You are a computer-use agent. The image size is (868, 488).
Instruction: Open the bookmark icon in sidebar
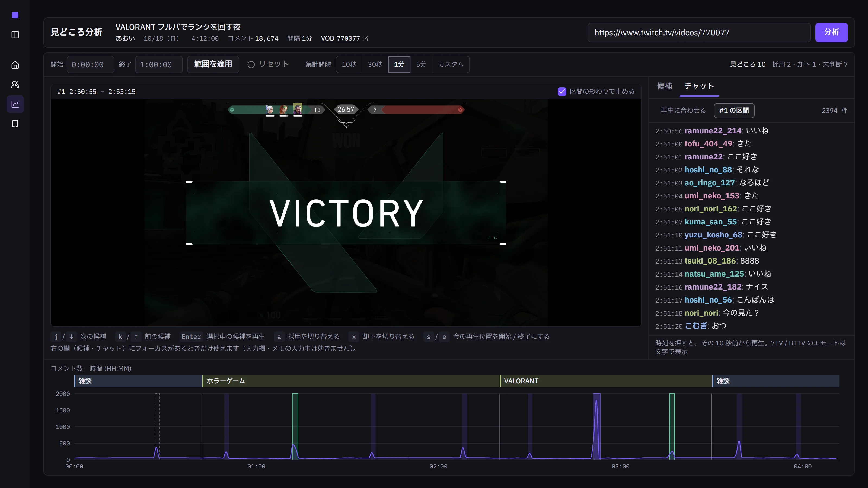coord(15,124)
